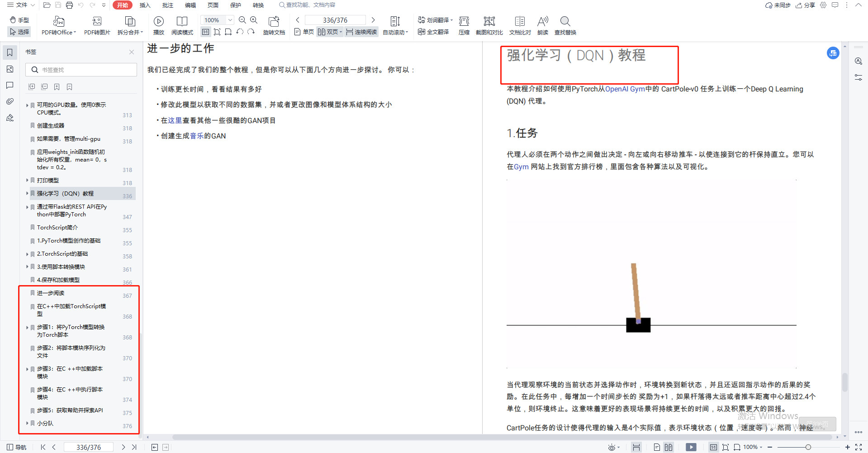The width and height of the screenshot is (868, 453).
Task: Open 查找替换 find and replace
Action: [565, 26]
